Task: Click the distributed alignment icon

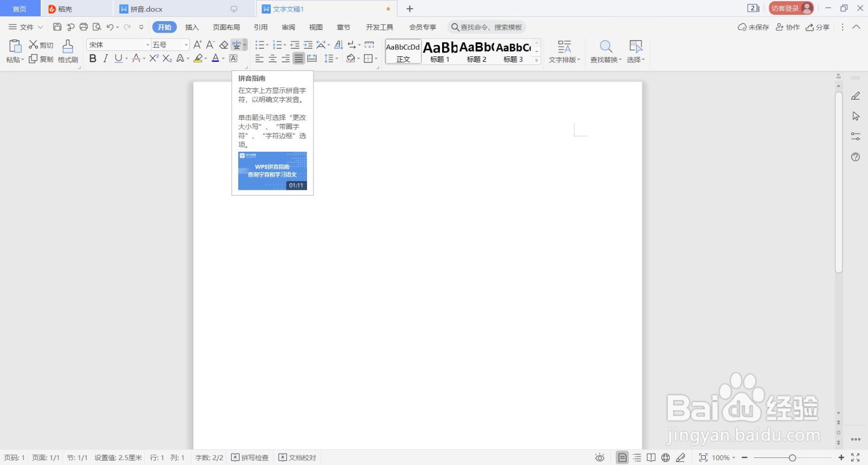Action: 312,58
